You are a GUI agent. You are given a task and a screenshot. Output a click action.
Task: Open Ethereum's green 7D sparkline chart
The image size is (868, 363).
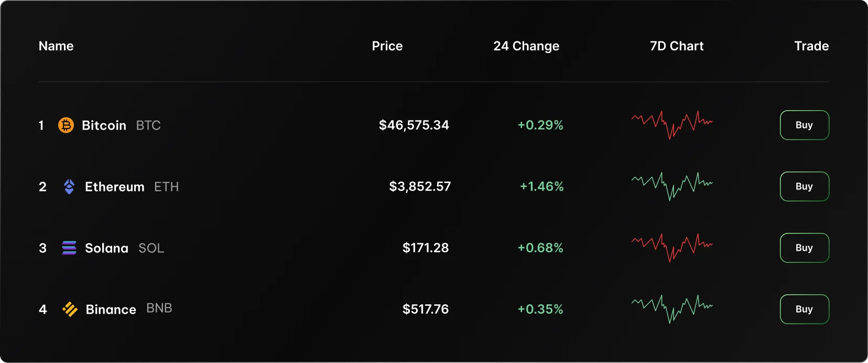point(672,186)
